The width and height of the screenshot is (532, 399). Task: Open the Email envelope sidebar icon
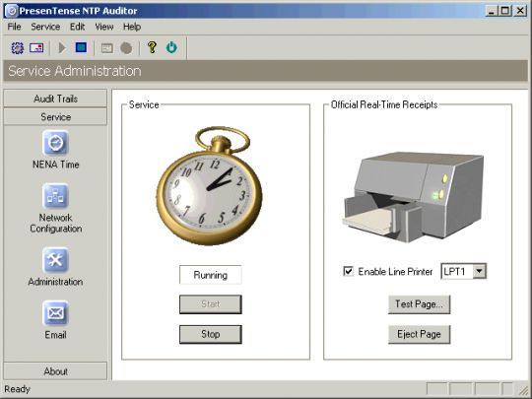(x=55, y=313)
